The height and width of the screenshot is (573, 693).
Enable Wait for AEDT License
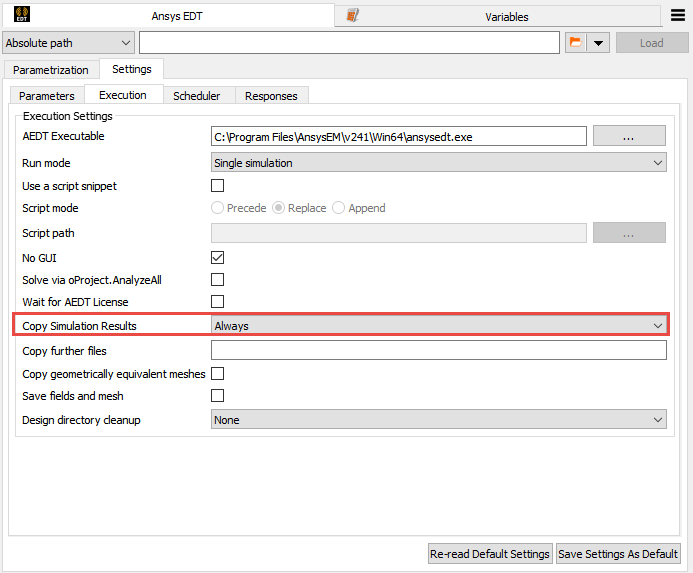(x=217, y=302)
